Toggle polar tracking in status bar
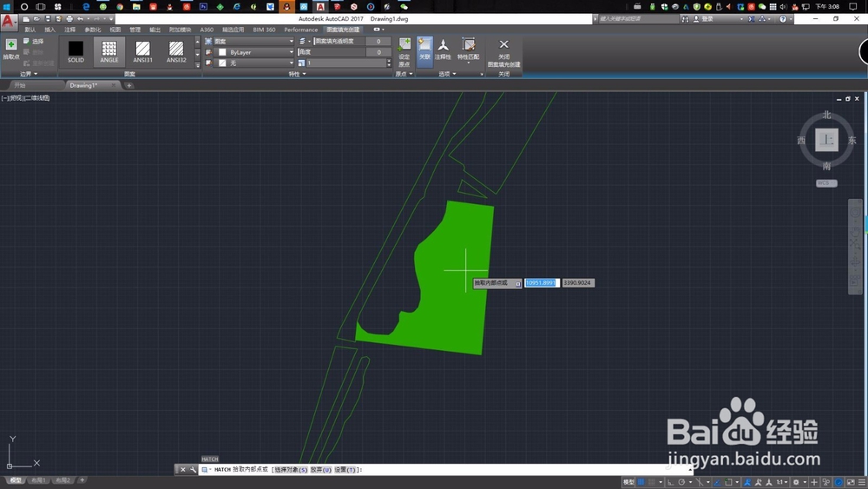868x489 pixels. 681,482
